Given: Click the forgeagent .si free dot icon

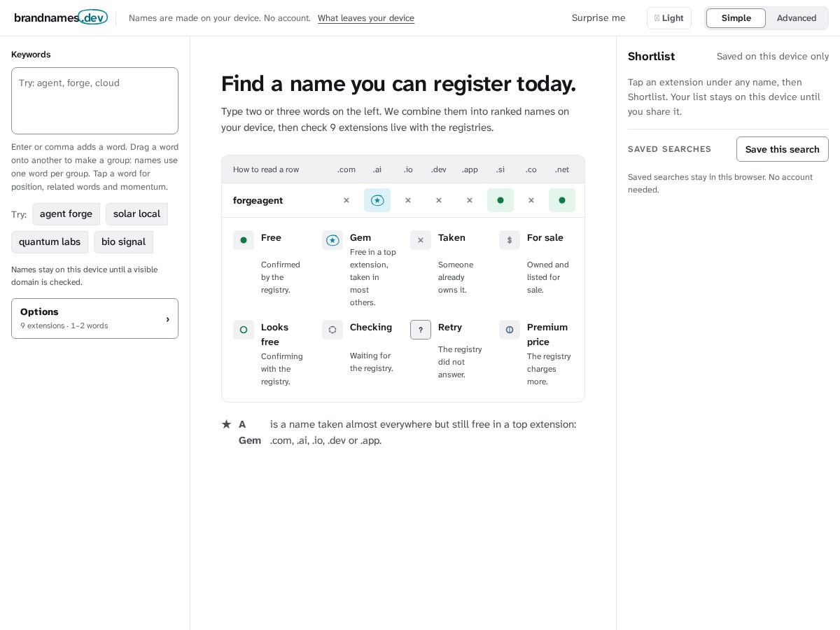Looking at the screenshot, I should coord(500,200).
